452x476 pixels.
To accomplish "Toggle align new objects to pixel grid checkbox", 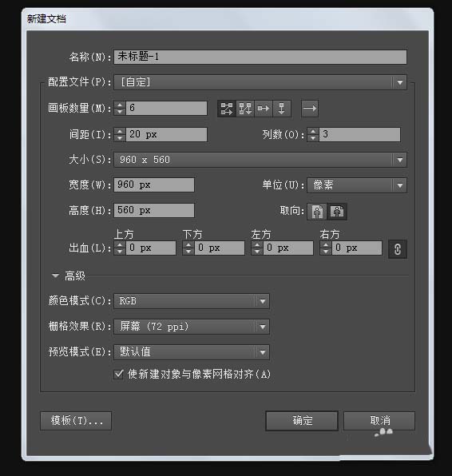I will click(x=119, y=374).
